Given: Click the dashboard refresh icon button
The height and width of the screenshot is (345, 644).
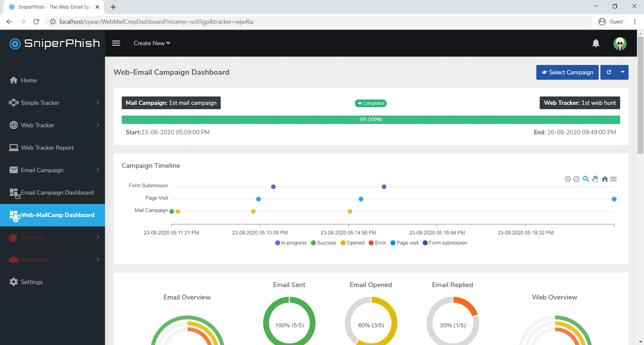Looking at the screenshot, I should click(x=609, y=72).
